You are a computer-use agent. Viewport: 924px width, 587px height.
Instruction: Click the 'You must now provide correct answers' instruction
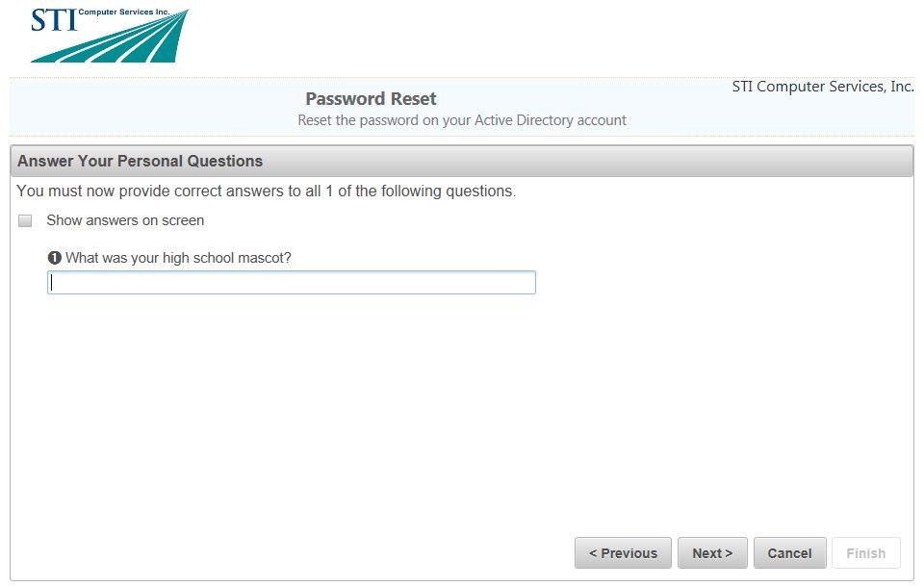coord(267,191)
